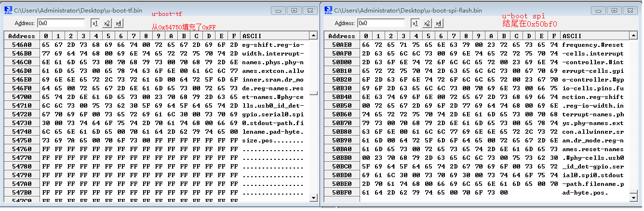Click ASCII text 'width.interrupt-'
This screenshot has width=644, height=211.
point(273,53)
